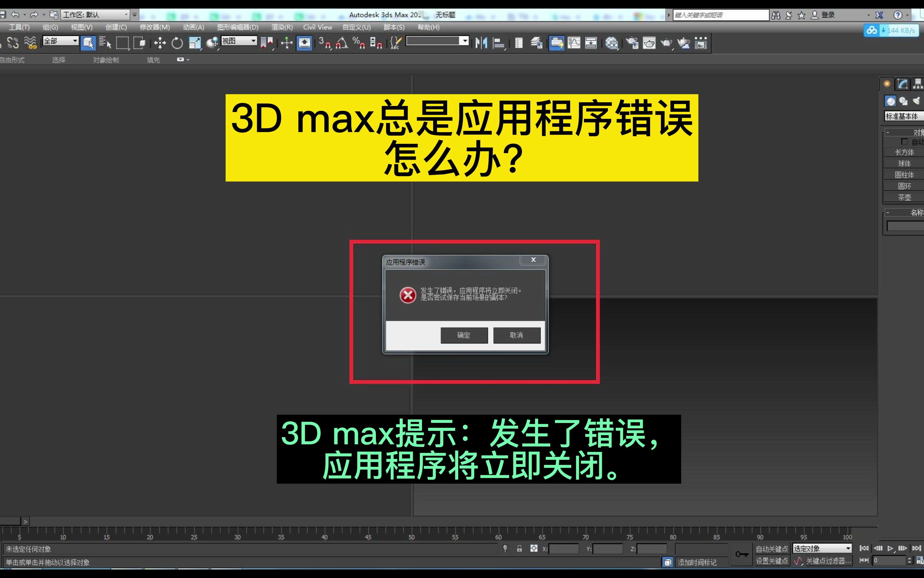The image size is (924, 578).
Task: Open the Select by Name list
Action: tap(105, 43)
